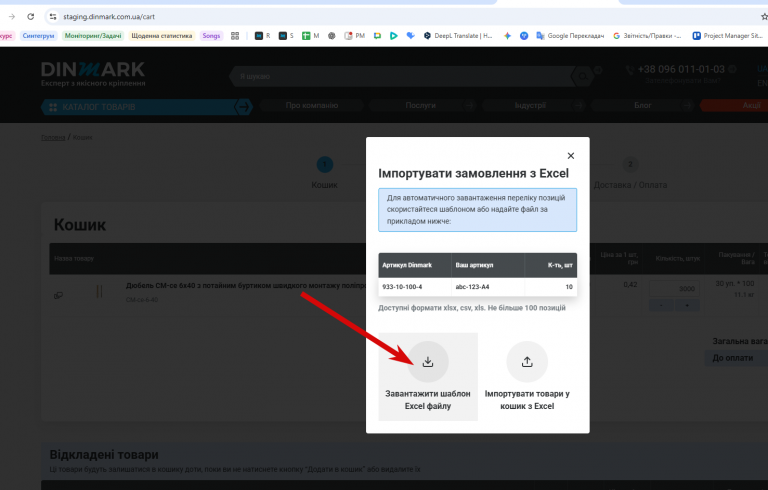Open the green M sheets bookmark

point(311,36)
